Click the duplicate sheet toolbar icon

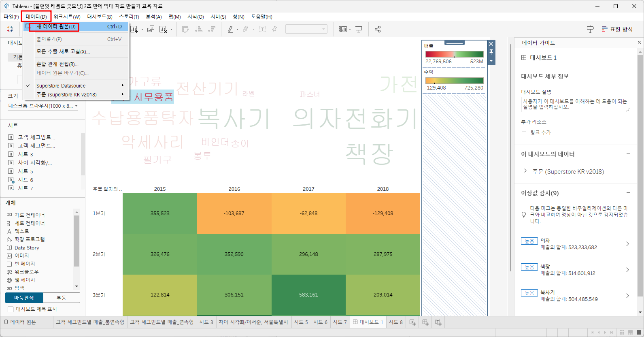tap(151, 29)
